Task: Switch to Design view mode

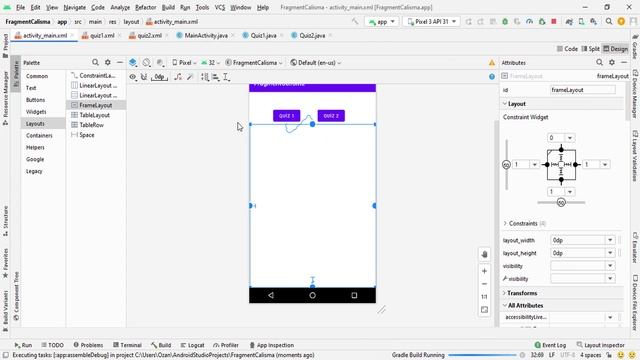Action: pyautogui.click(x=616, y=49)
